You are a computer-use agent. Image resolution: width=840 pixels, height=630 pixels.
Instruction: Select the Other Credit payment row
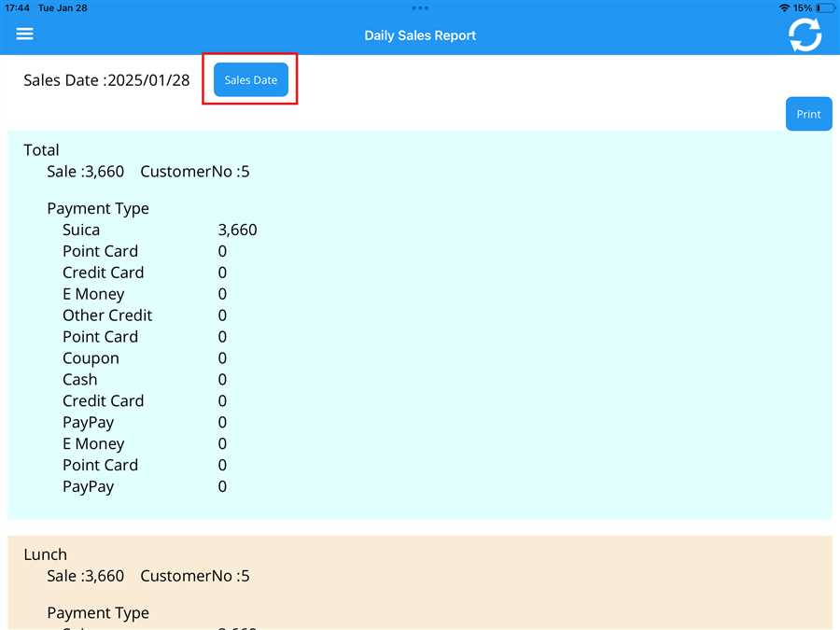(x=107, y=315)
